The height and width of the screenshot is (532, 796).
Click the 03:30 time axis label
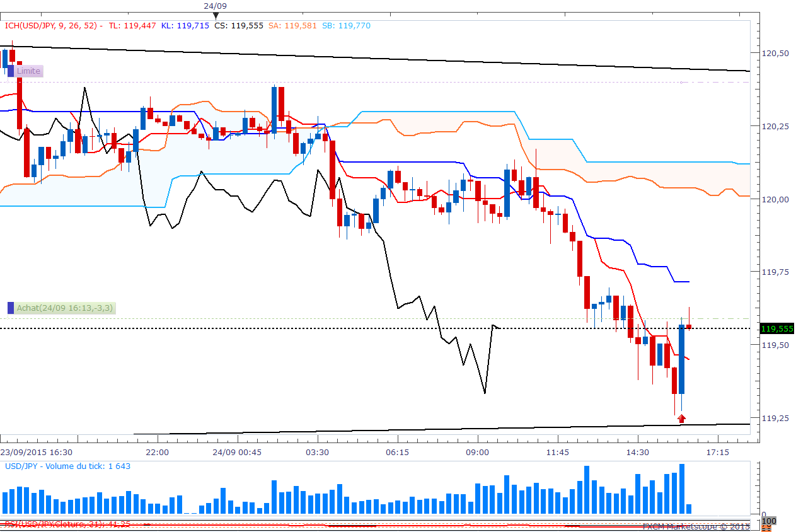[317, 453]
